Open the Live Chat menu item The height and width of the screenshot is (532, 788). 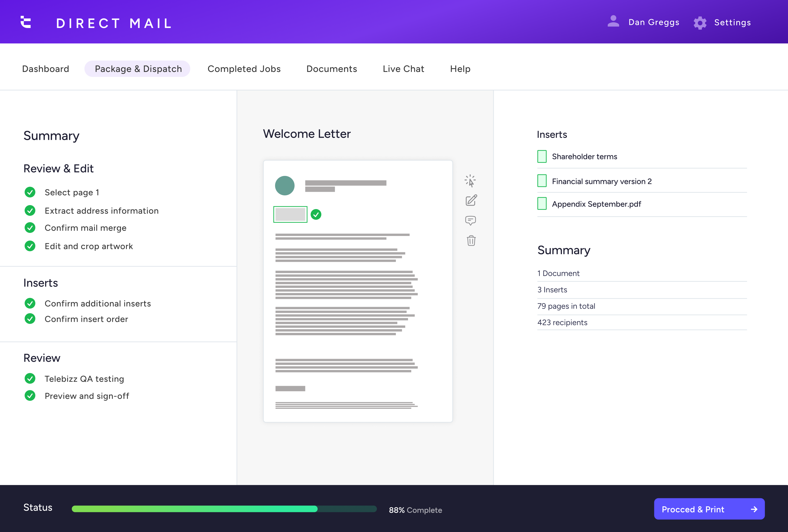pyautogui.click(x=404, y=68)
